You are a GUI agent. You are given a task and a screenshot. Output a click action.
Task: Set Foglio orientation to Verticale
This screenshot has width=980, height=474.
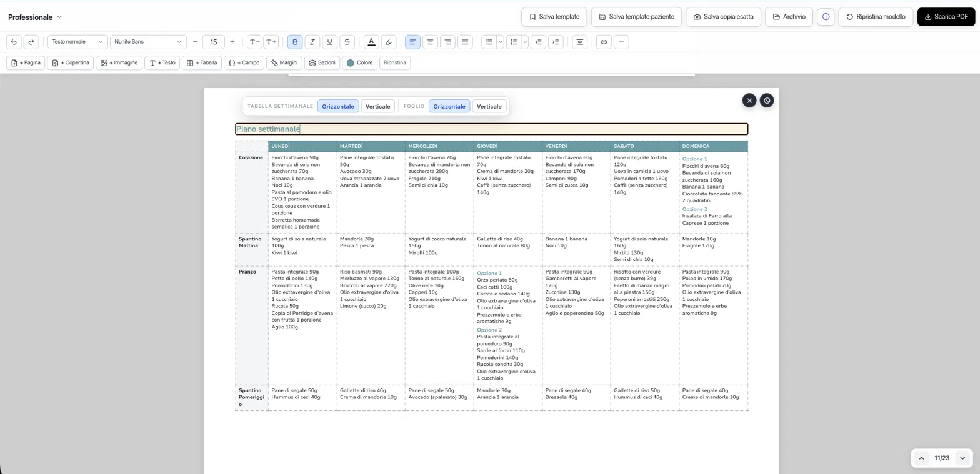pyautogui.click(x=489, y=106)
